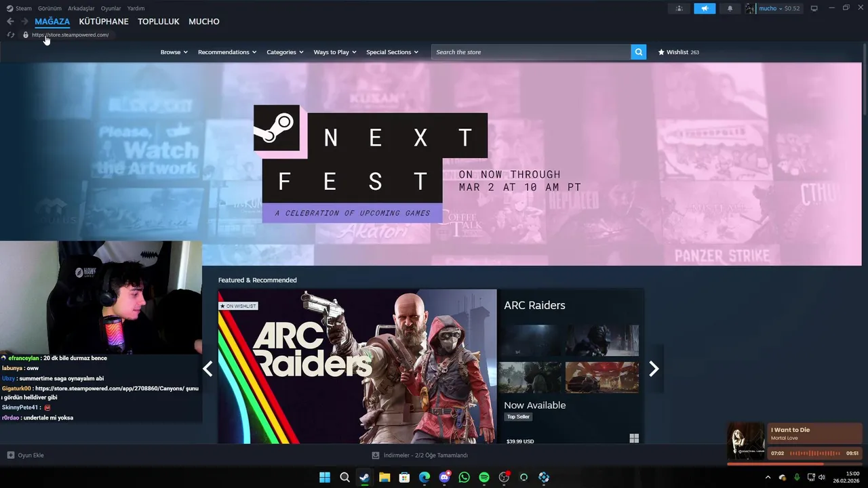This screenshot has width=868, height=488.
Task: Open Discord from the taskbar
Action: 444,477
